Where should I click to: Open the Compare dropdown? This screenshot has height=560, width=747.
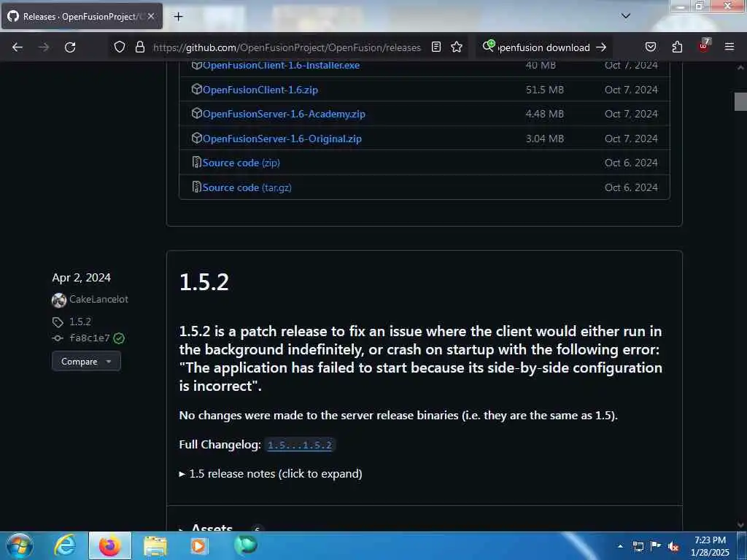coord(86,362)
